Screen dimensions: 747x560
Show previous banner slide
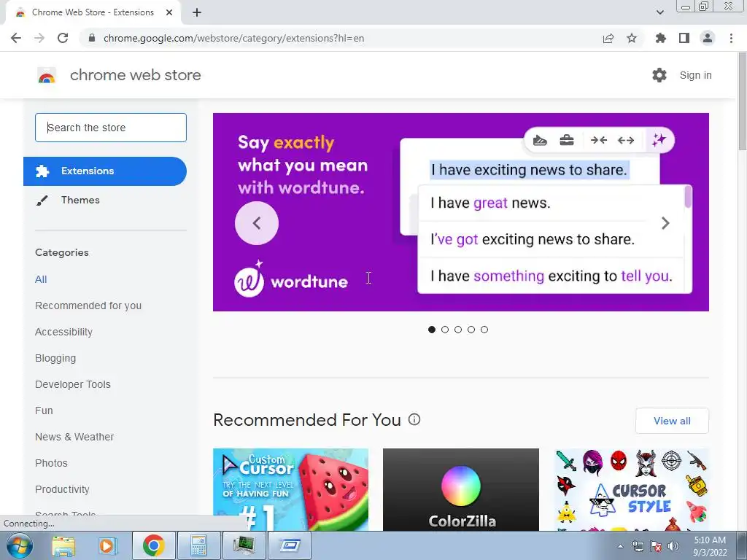coord(257,223)
